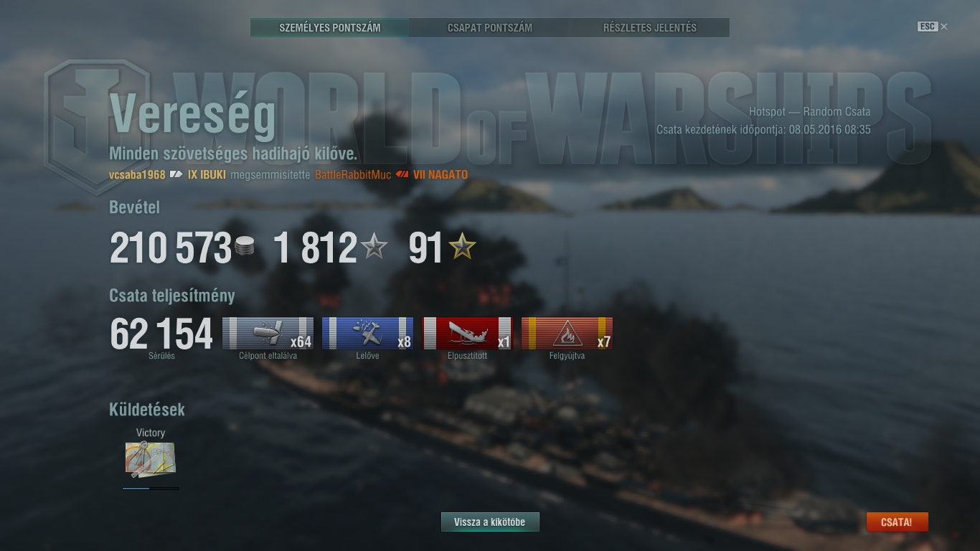Start a new battle with the CSATA! button

point(897,522)
